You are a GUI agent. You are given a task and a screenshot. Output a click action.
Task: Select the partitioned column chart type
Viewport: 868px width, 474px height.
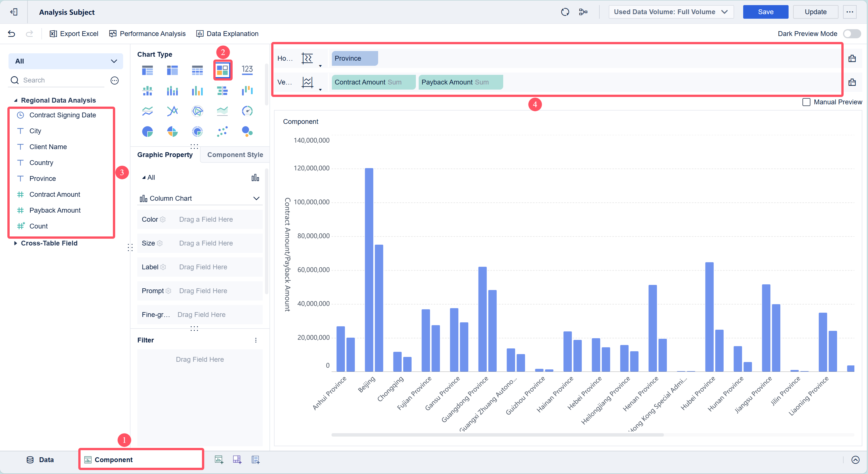click(147, 90)
